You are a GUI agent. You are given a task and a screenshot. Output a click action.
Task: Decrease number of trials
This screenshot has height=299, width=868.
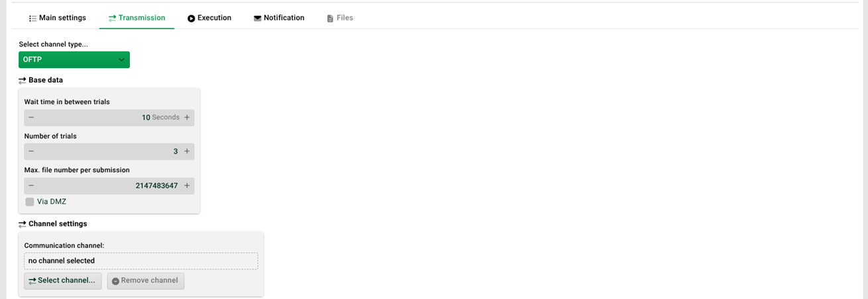coord(31,151)
